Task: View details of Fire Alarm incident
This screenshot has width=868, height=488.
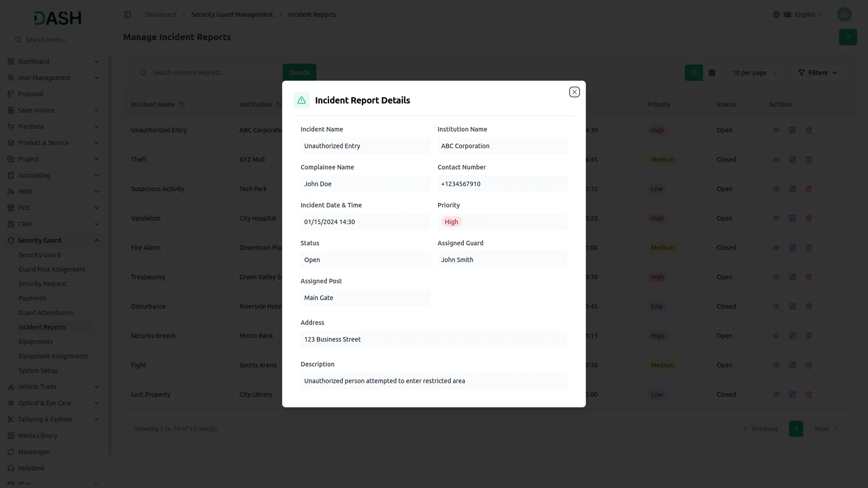Action: pos(776,248)
